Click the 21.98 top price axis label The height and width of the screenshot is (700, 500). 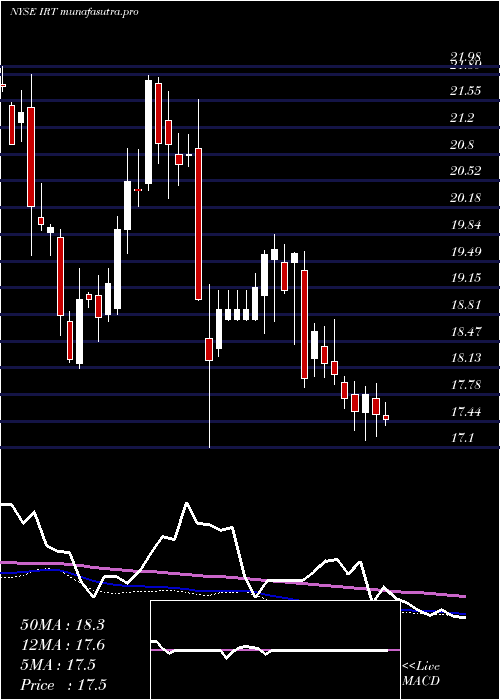pos(466,57)
